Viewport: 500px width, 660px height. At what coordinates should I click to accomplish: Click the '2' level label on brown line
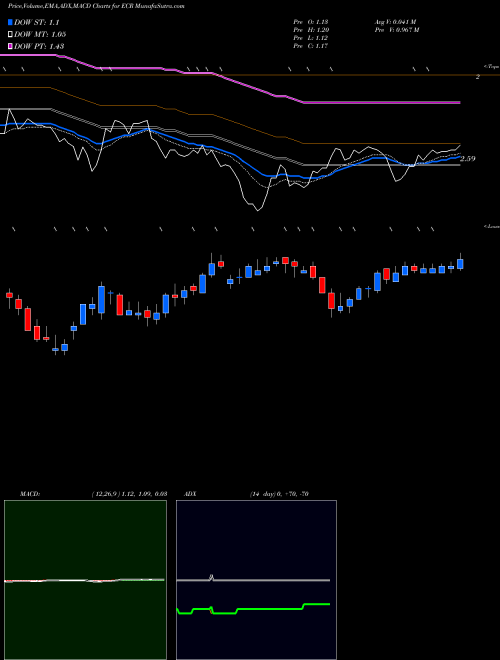(x=478, y=77)
